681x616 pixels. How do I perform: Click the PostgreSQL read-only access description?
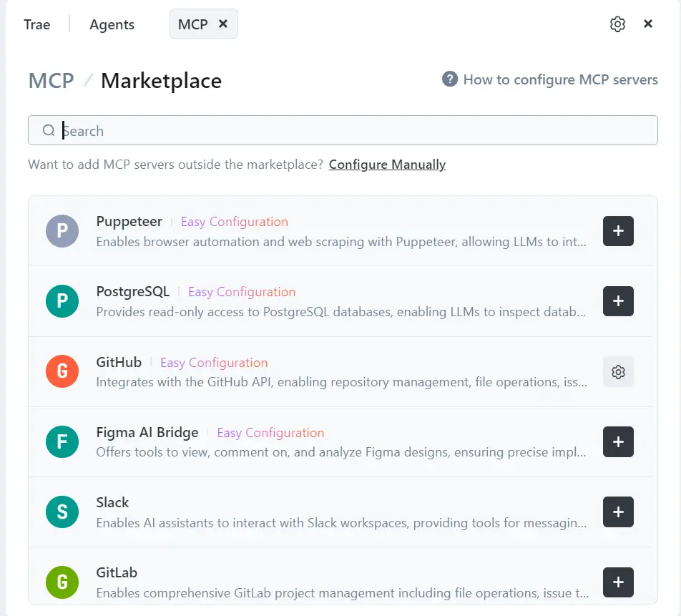(x=341, y=312)
